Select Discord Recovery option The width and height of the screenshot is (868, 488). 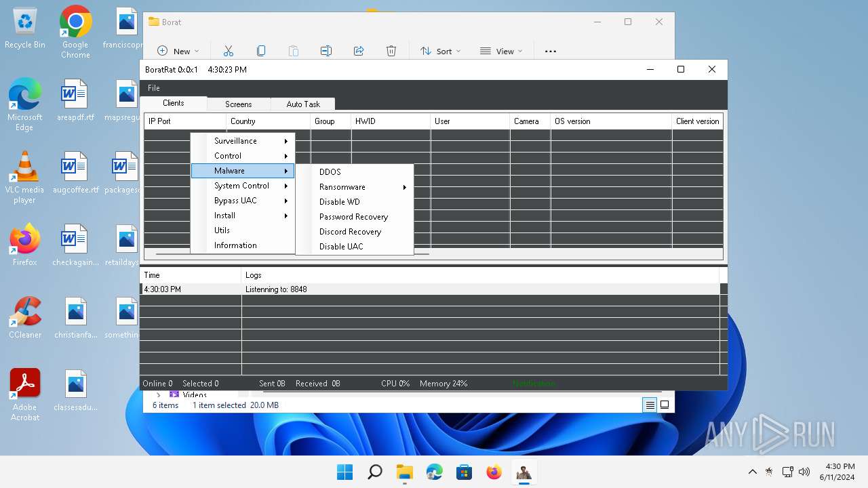tap(355, 232)
